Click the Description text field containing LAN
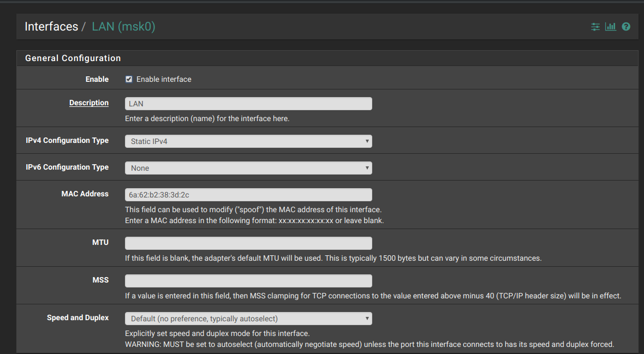 pos(248,104)
